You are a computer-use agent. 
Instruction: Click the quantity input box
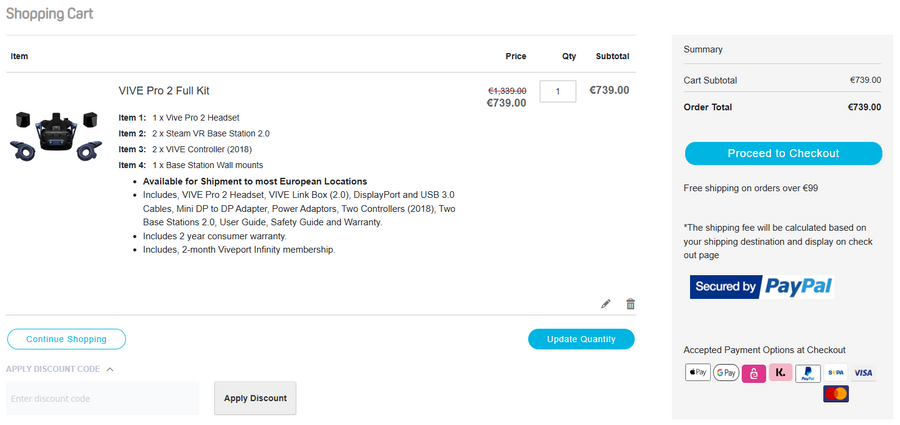[557, 91]
